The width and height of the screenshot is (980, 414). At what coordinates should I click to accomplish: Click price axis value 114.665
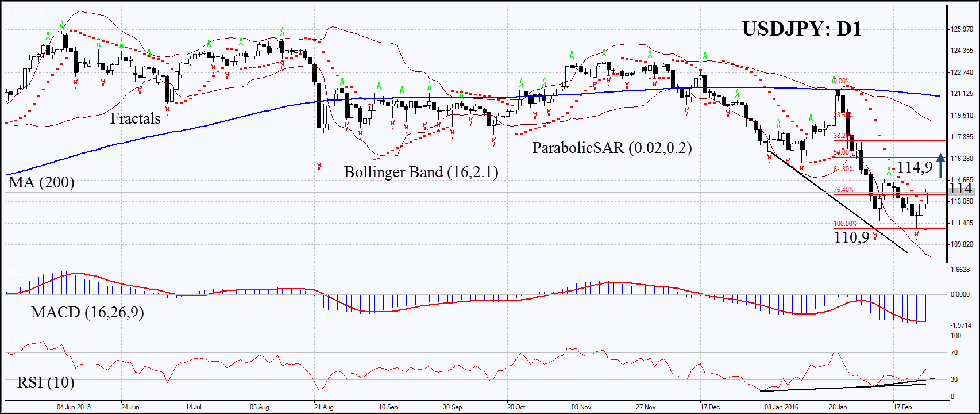[x=962, y=180]
